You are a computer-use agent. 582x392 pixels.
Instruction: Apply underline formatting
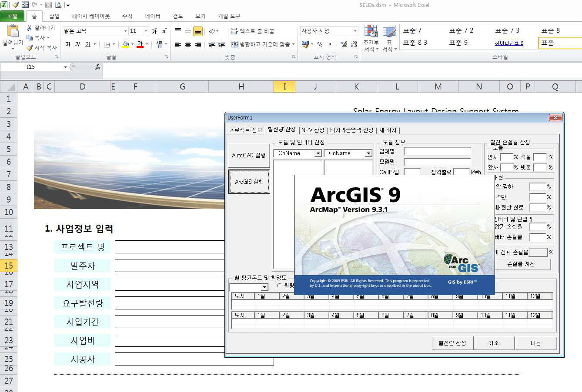[x=88, y=44]
